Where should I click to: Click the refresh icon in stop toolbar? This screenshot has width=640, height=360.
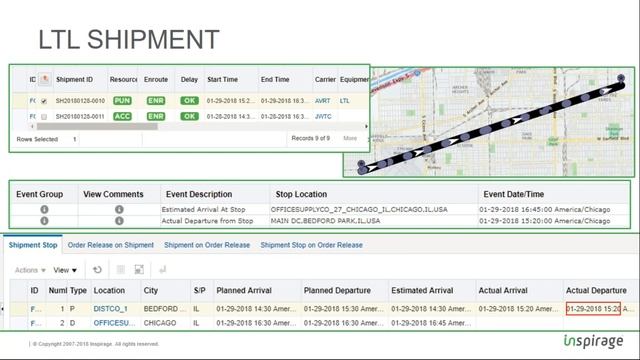[x=97, y=270]
